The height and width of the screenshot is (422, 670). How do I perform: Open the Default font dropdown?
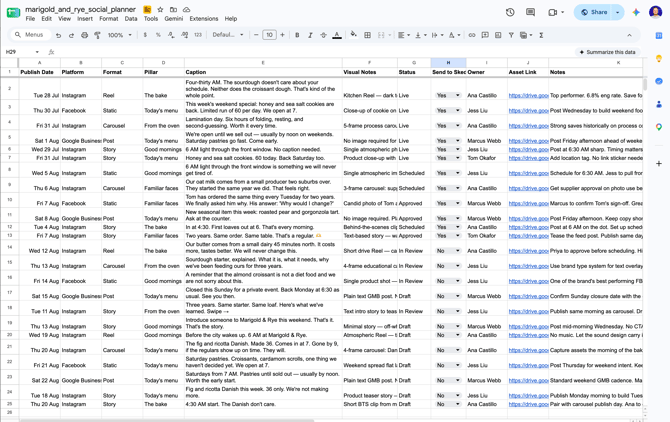click(x=228, y=35)
